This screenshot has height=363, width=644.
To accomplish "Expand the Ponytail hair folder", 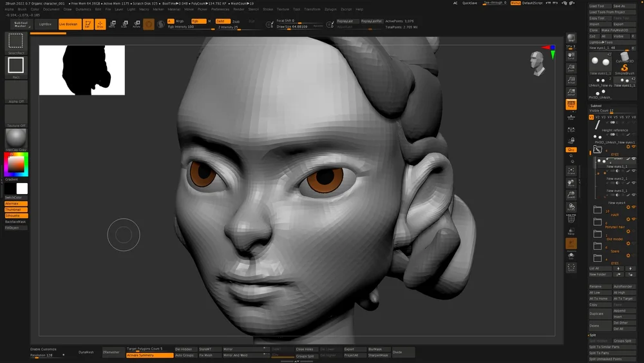I will click(x=597, y=222).
